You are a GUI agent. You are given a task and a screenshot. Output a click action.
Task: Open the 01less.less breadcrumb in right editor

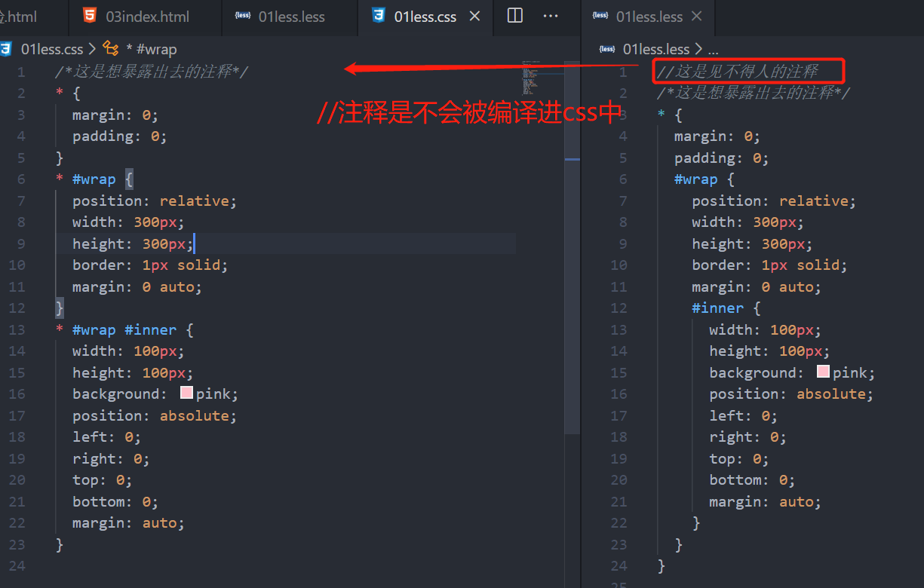pos(656,49)
